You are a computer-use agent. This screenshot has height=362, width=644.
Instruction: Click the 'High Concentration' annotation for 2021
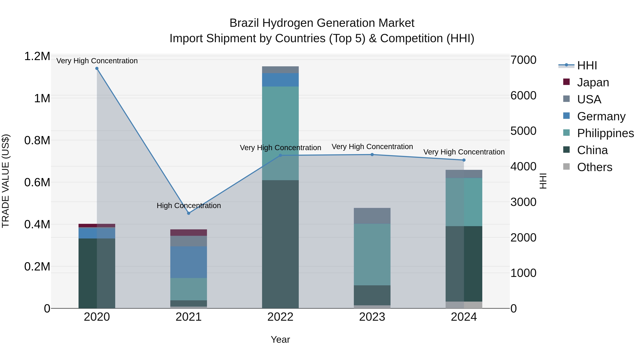pos(189,206)
